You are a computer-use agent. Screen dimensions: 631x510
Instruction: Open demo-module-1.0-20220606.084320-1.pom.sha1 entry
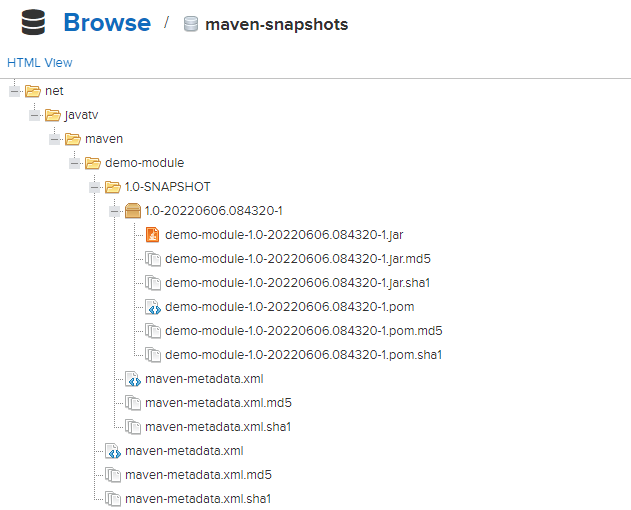point(303,355)
